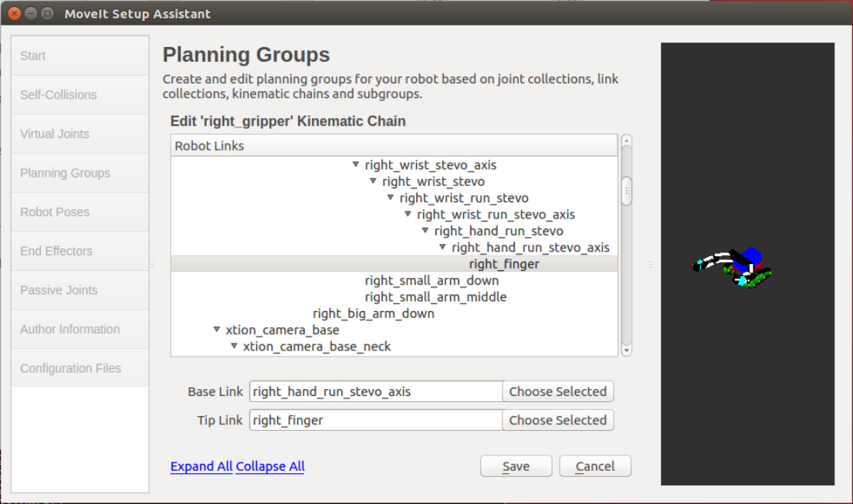
Task: Focus the Base Link text field
Action: (376, 391)
